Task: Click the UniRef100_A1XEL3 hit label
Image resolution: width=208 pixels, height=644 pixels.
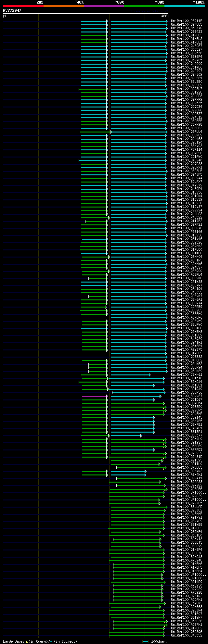Action: pos(187,35)
